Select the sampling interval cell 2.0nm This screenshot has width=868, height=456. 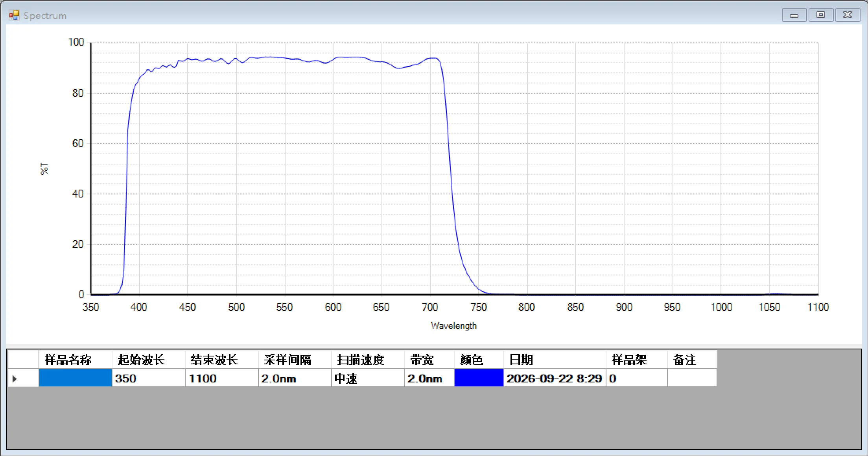coord(295,378)
